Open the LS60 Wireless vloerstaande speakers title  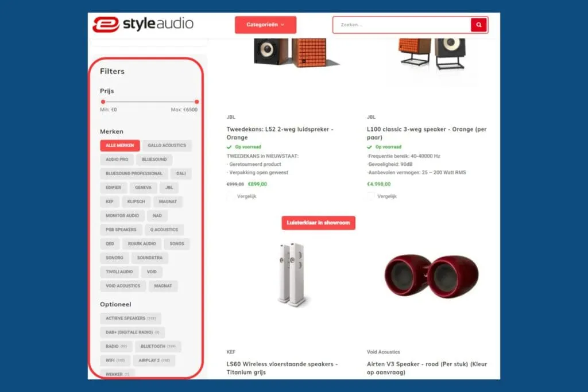[x=282, y=368]
